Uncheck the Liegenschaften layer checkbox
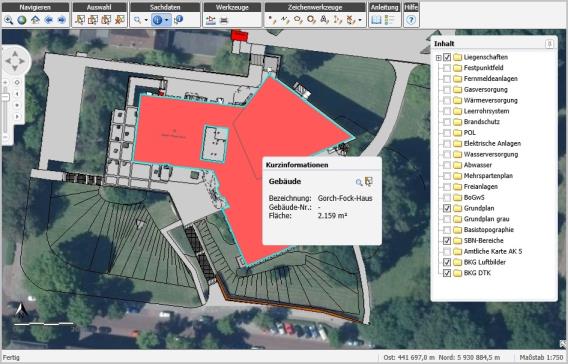Image resolution: width=568 pixels, height=364 pixels. [x=447, y=57]
